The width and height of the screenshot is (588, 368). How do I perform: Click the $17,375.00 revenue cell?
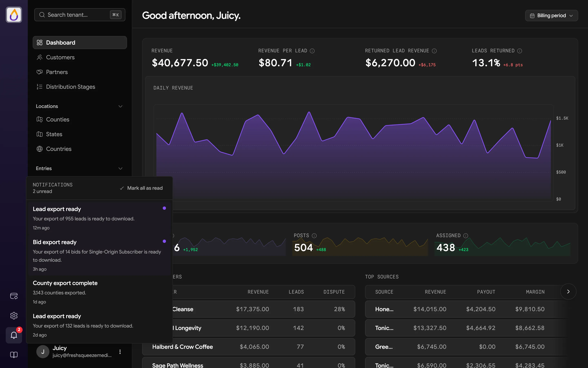click(252, 309)
